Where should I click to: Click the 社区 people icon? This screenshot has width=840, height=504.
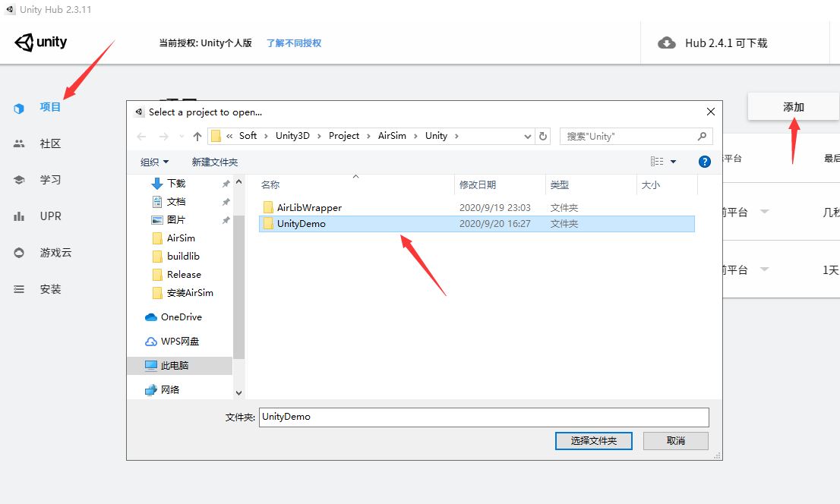click(19, 143)
